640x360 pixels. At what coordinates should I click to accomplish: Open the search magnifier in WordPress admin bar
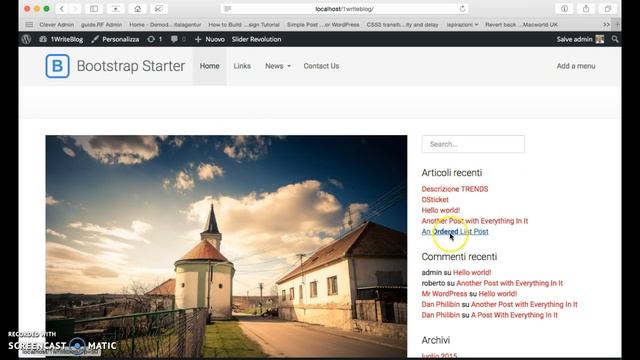615,39
